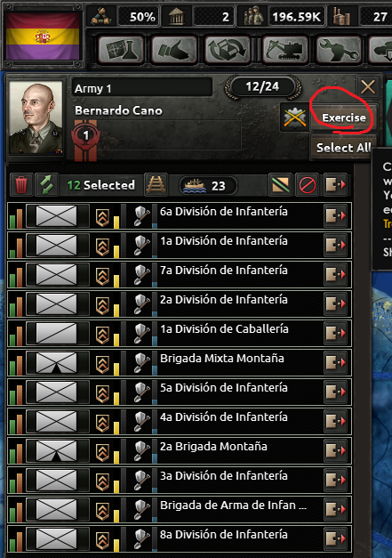The width and height of the screenshot is (392, 558).
Task: Open the Production wrench icon
Action: pos(339,50)
